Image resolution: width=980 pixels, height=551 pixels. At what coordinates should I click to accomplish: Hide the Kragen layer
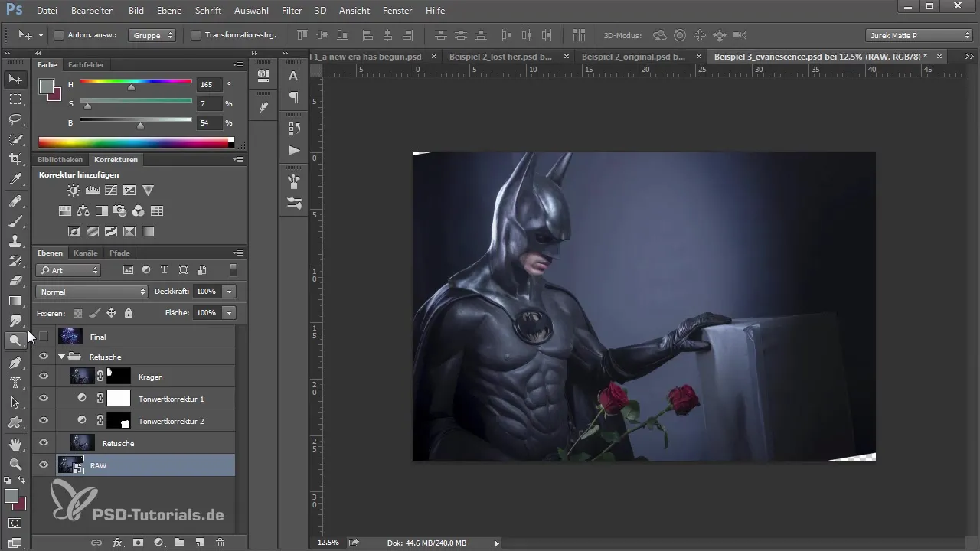pos(44,376)
